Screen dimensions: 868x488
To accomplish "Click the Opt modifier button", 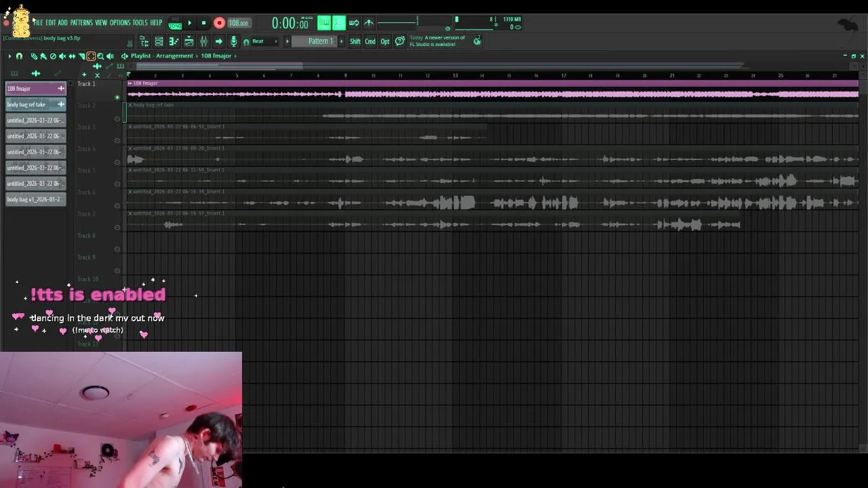I will pyautogui.click(x=385, y=41).
